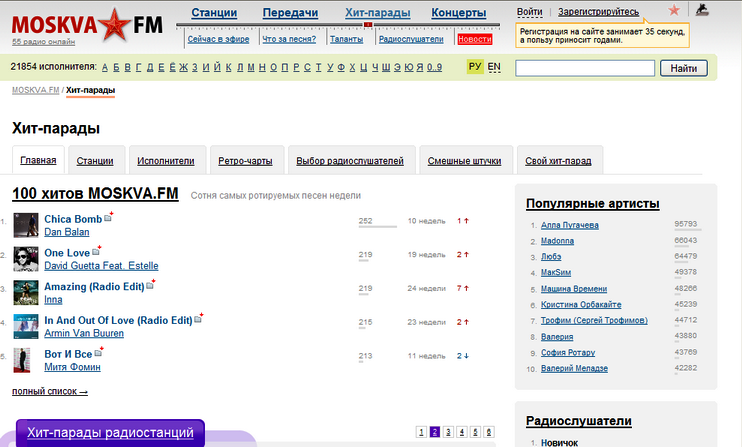The width and height of the screenshot is (742, 447).
Task: Open artist Кристина Орбакайте
Action: (581, 305)
